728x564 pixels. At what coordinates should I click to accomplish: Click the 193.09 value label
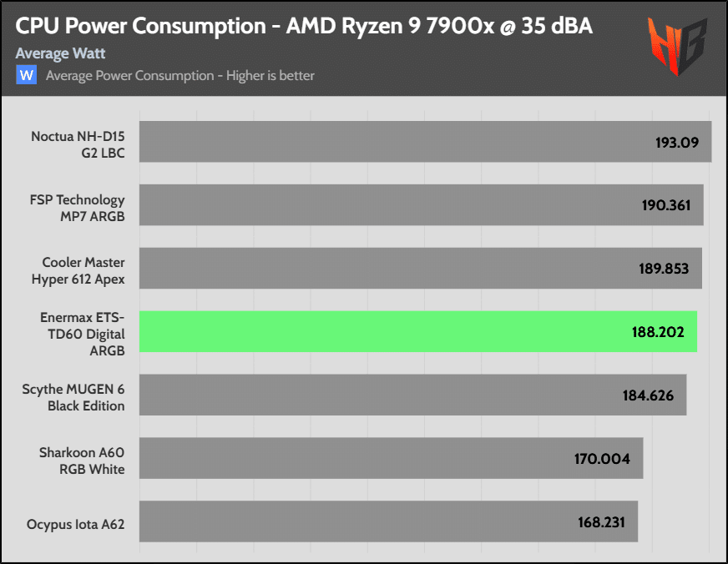[677, 143]
